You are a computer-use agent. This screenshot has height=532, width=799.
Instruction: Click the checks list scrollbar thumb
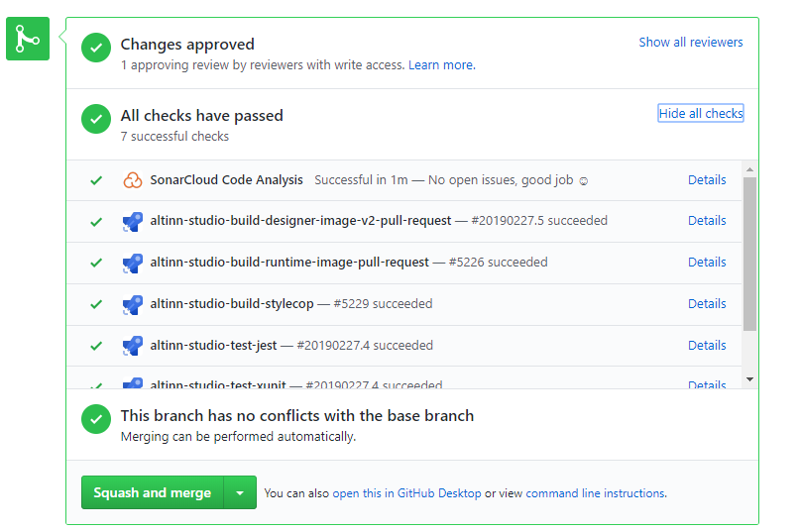click(749, 253)
